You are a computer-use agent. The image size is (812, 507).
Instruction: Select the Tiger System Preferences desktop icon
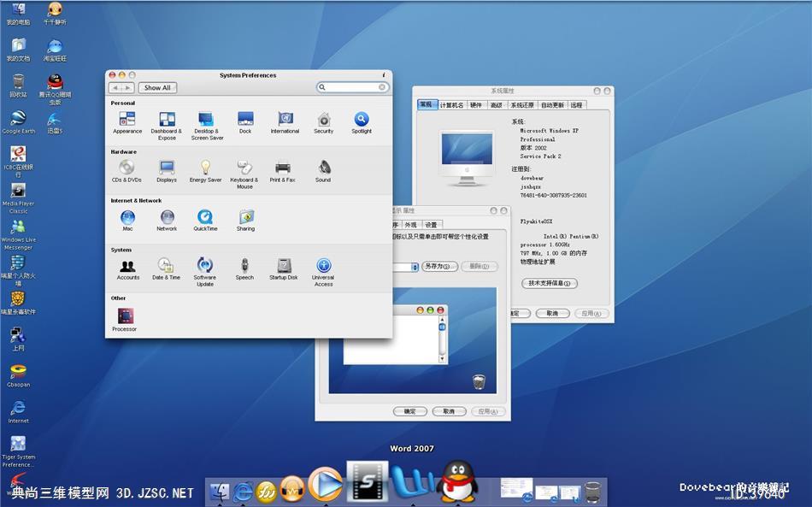click(19, 451)
